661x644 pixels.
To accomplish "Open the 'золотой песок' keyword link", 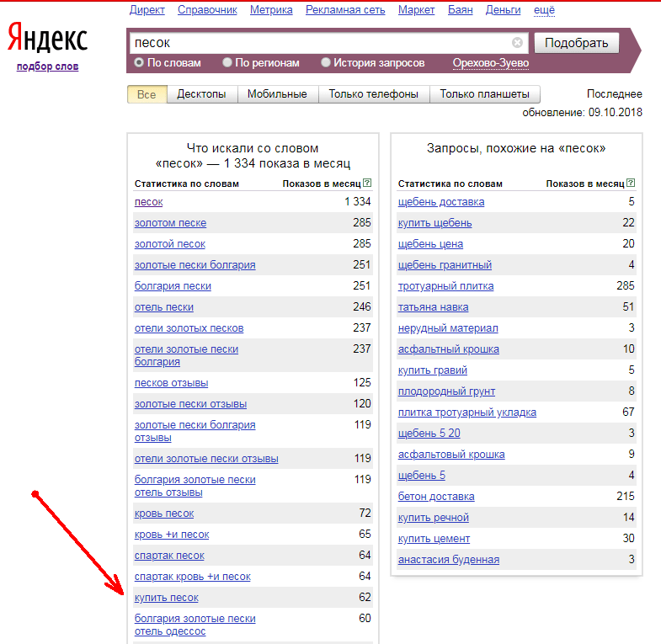I will (170, 244).
